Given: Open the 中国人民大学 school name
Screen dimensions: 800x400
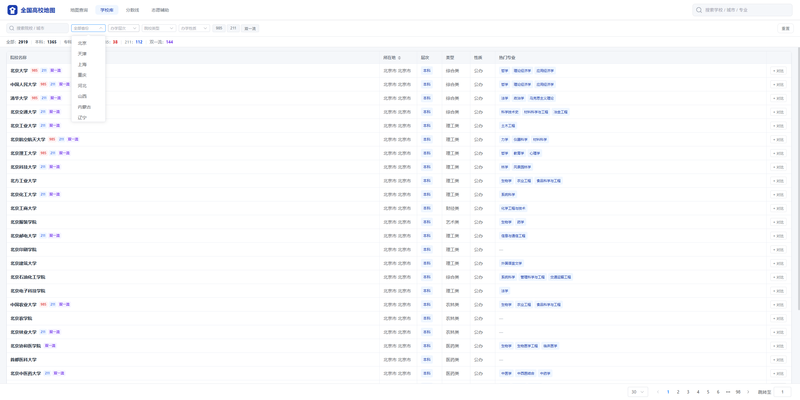Looking at the screenshot, I should click(x=23, y=84).
